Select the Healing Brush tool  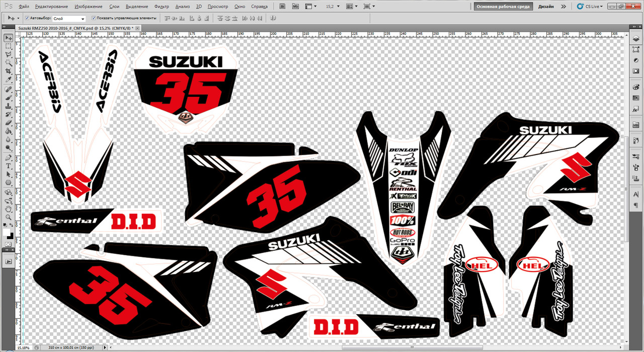[x=9, y=90]
